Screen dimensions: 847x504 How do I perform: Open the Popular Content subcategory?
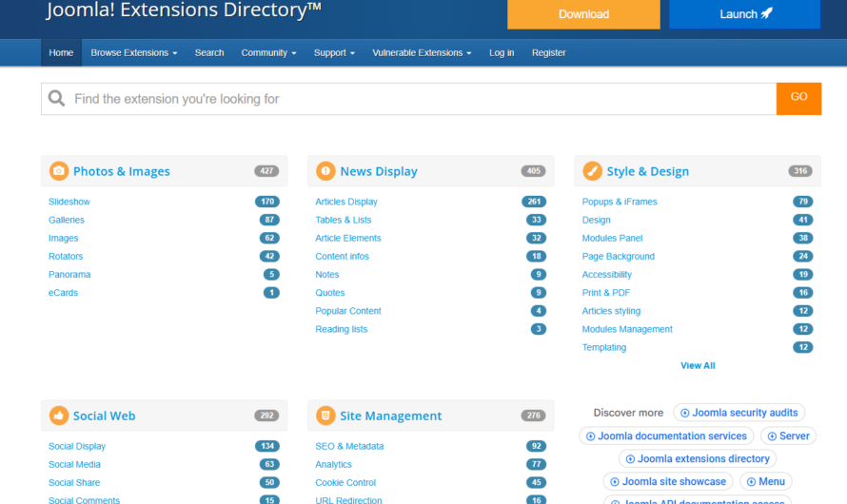348,311
